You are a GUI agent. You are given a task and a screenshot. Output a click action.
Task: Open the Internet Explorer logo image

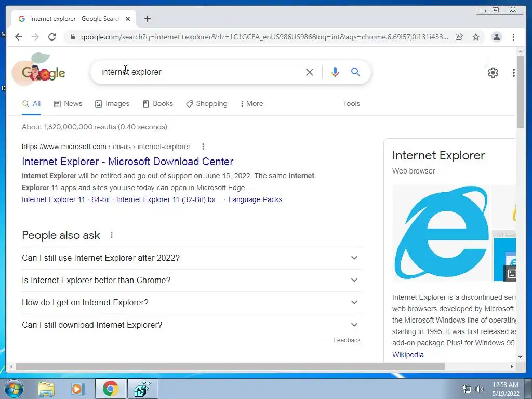tap(442, 233)
